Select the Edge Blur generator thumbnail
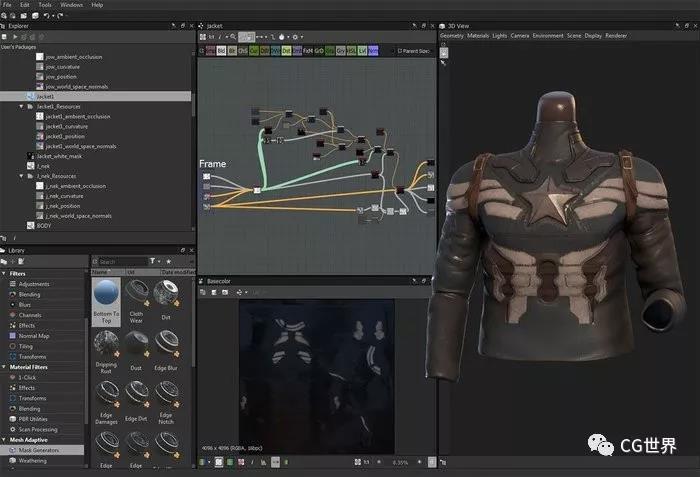 pos(166,351)
